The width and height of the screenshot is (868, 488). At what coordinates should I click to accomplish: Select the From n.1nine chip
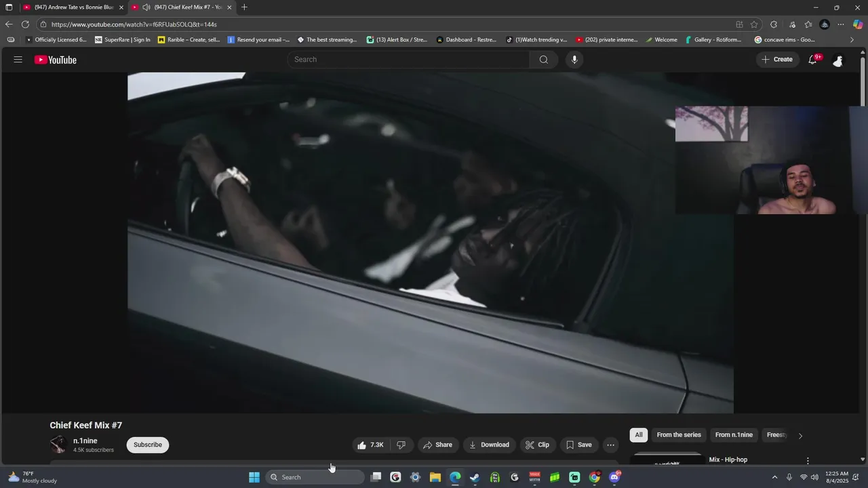coord(734,435)
